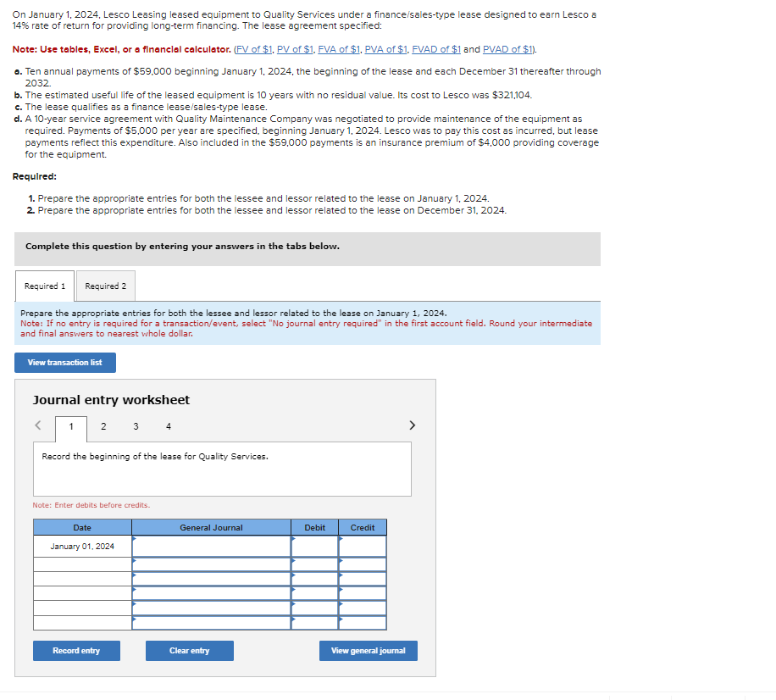
Task: Open General Journal account dropdown in fourth row
Action: [211, 593]
